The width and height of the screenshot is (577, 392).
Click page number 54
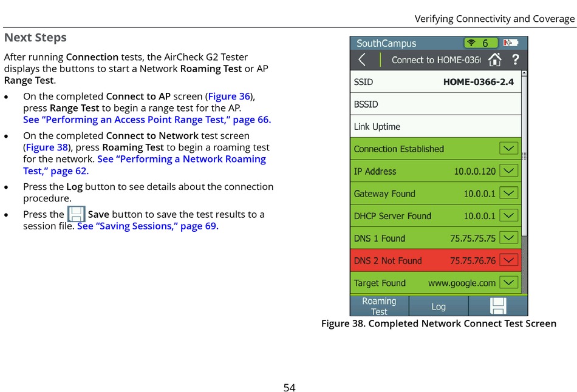pyautogui.click(x=289, y=388)
